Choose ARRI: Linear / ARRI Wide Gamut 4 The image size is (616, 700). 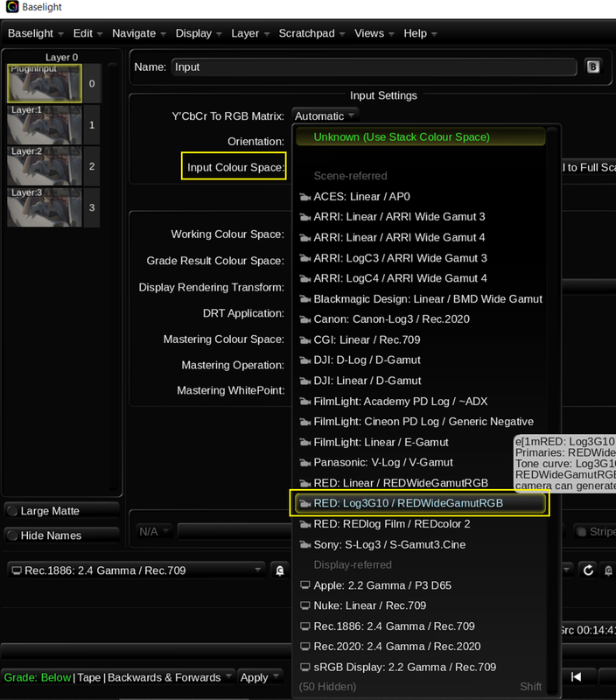point(421,237)
